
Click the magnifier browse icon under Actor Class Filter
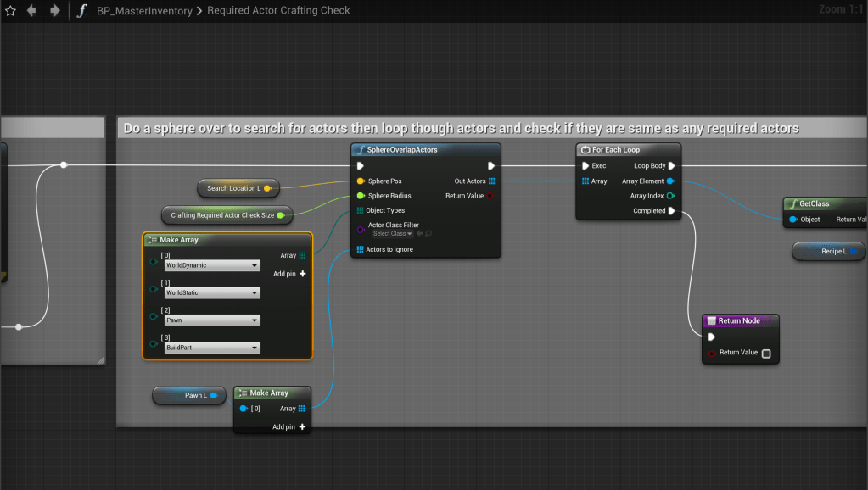pyautogui.click(x=428, y=233)
